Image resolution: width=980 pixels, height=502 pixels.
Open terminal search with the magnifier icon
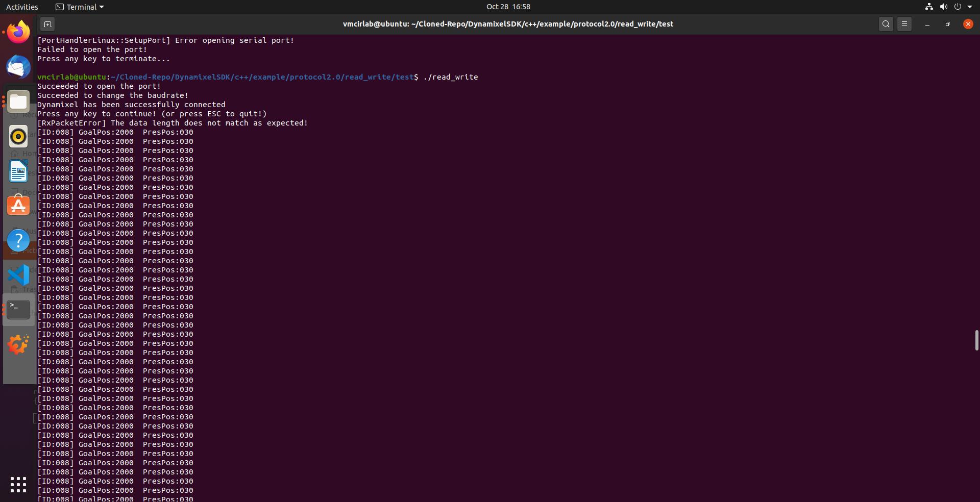[886, 23]
